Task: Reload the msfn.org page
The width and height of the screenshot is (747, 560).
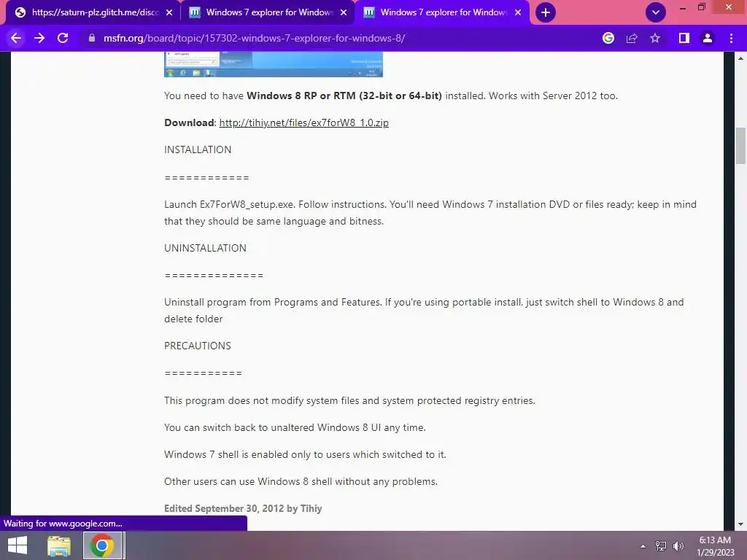Action: click(63, 38)
